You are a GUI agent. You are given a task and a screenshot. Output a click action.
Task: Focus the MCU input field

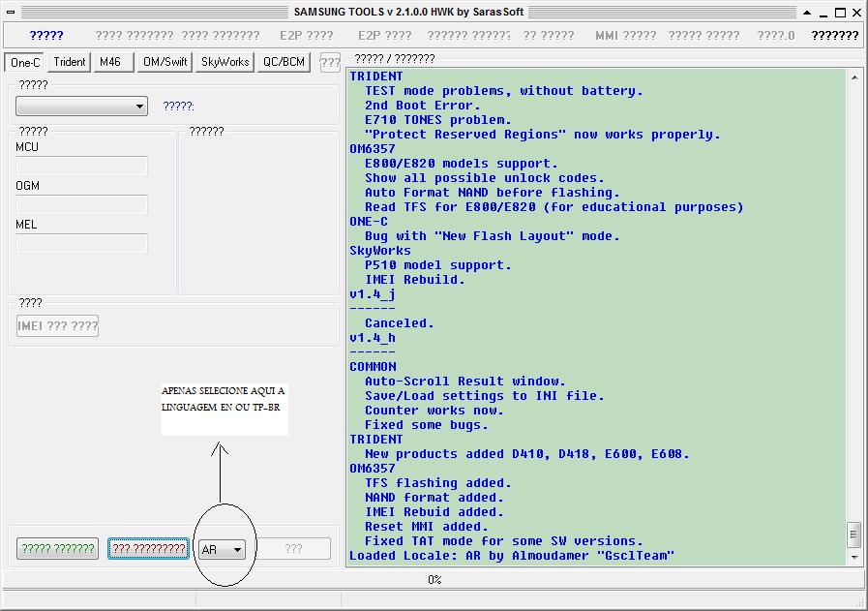pos(81,166)
